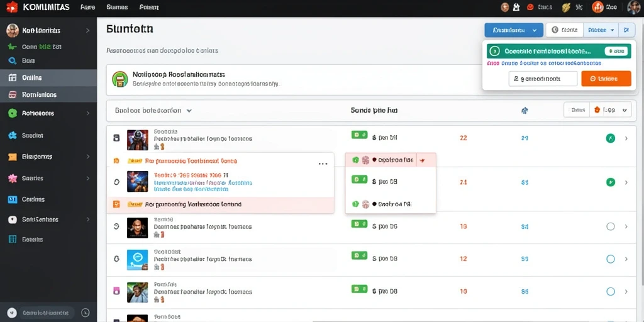The image size is (644, 322).
Task: Click the pink star sidebar icon
Action: (13, 178)
